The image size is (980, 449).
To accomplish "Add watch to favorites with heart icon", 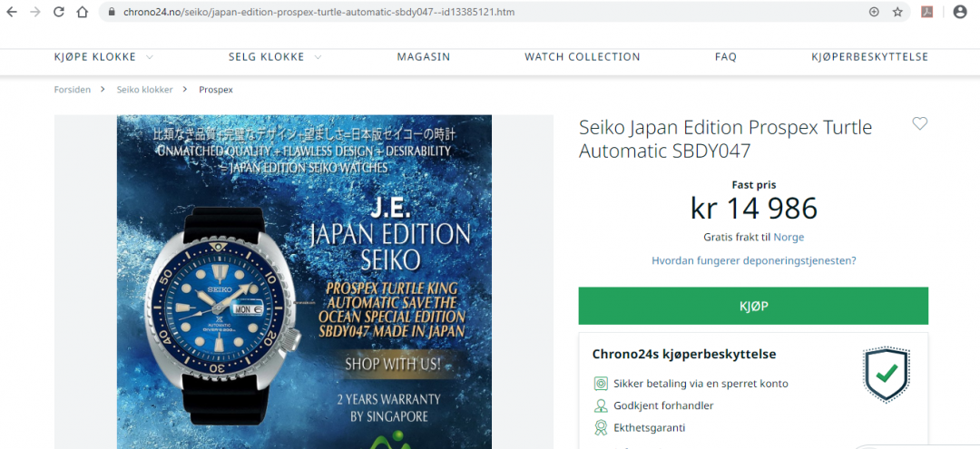I will (919, 123).
